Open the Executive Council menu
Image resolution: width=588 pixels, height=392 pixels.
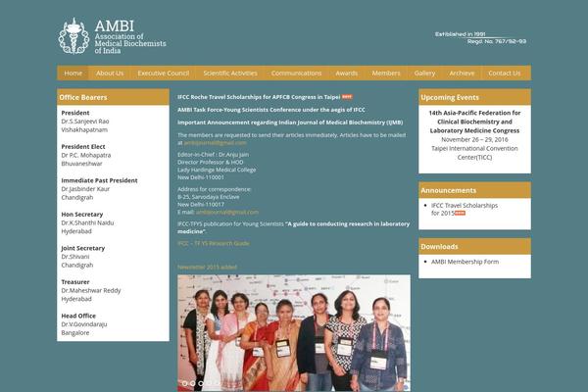tap(163, 73)
